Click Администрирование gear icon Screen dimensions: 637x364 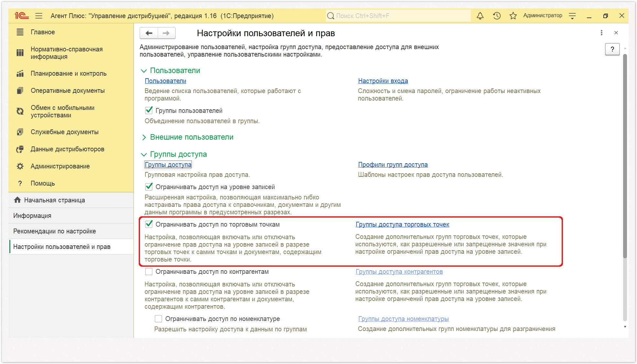20,166
